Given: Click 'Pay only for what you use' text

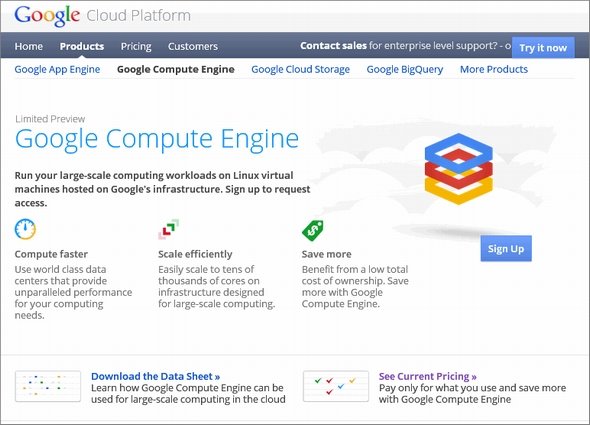Looking at the screenshot, I should [472, 393].
